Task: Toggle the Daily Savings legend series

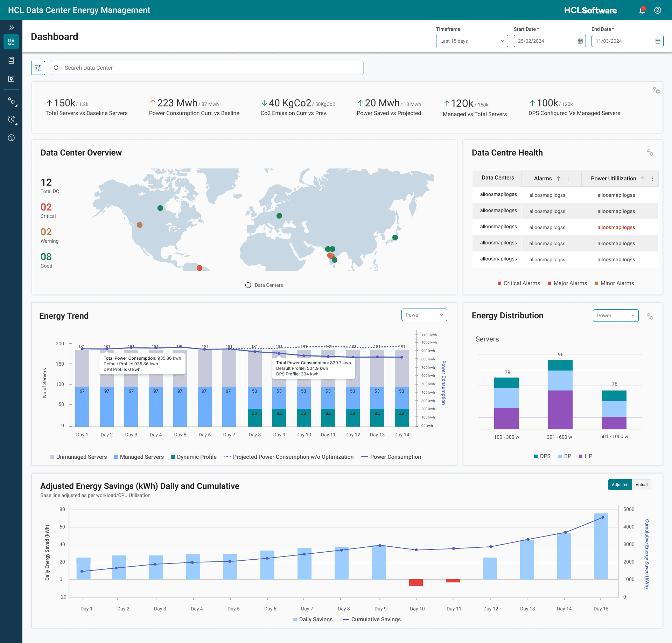Action: coord(313,620)
